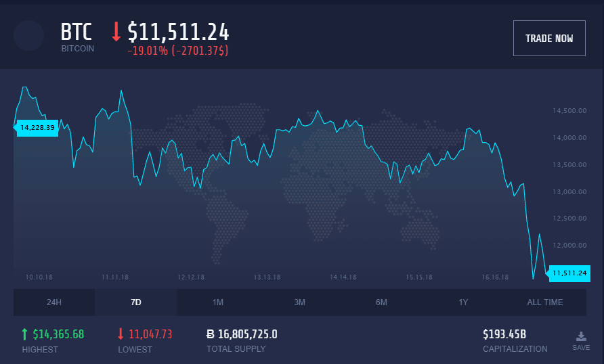Screen dimensions: 604x364
Task: Click the $193.45B capitalization value
Action: [504, 334]
